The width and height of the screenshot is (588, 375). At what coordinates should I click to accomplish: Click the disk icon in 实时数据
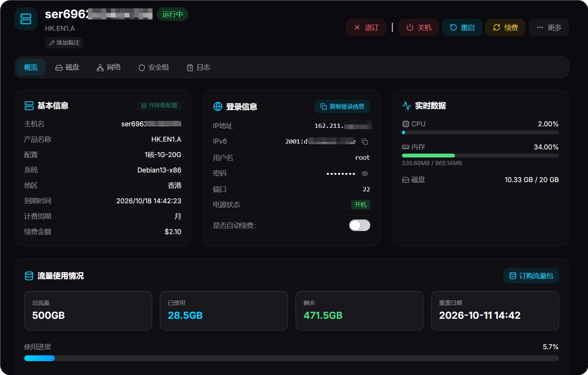coord(405,180)
